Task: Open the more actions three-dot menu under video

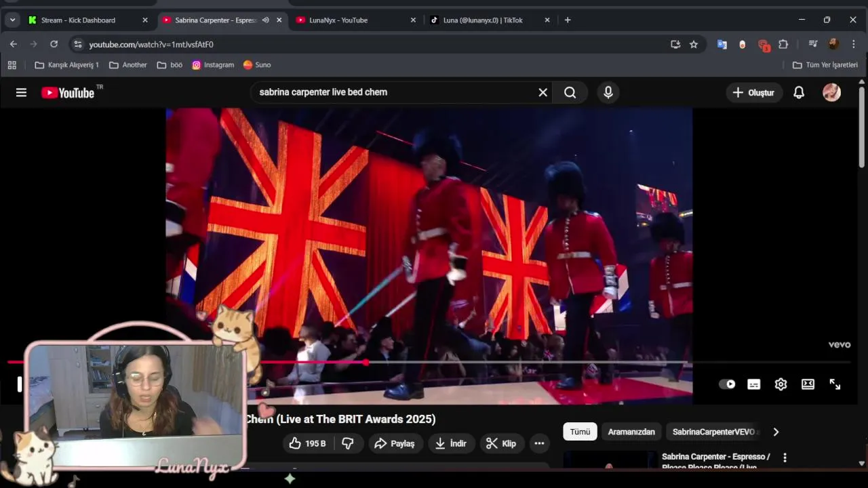Action: [539, 443]
